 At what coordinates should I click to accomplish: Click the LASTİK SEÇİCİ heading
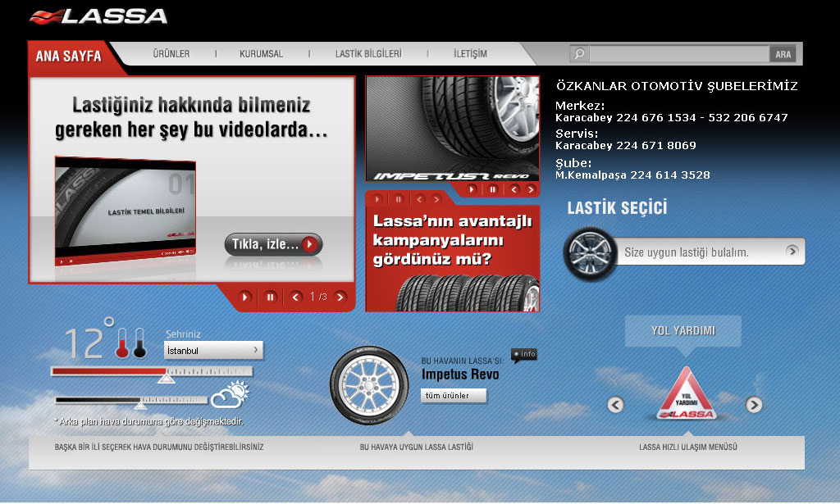point(617,207)
